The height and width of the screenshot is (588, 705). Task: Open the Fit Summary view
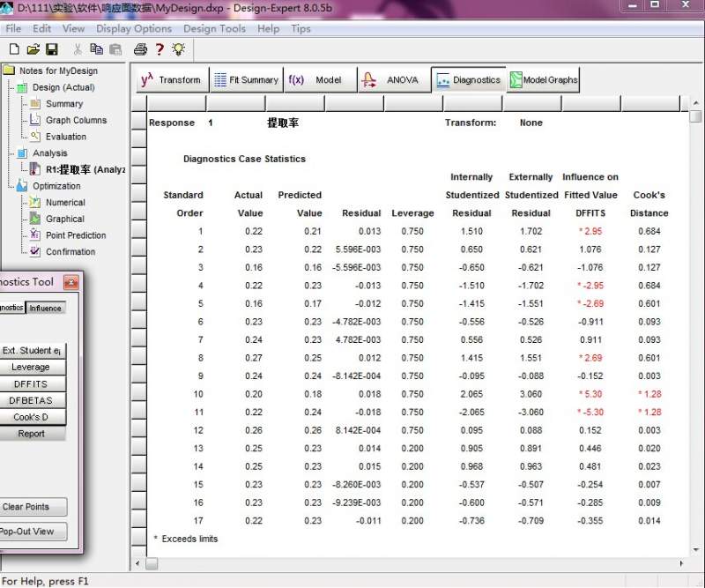(x=246, y=79)
